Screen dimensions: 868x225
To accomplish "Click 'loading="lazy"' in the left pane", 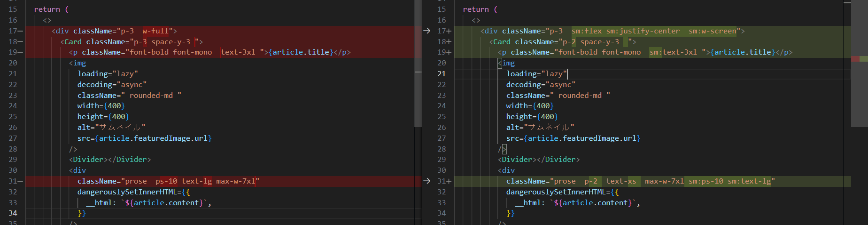I will pyautogui.click(x=108, y=74).
